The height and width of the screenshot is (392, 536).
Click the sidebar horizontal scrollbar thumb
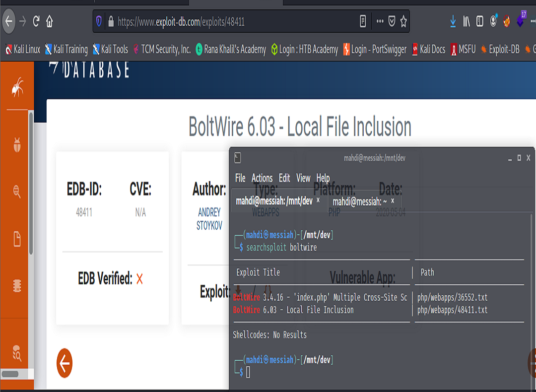click(10, 374)
